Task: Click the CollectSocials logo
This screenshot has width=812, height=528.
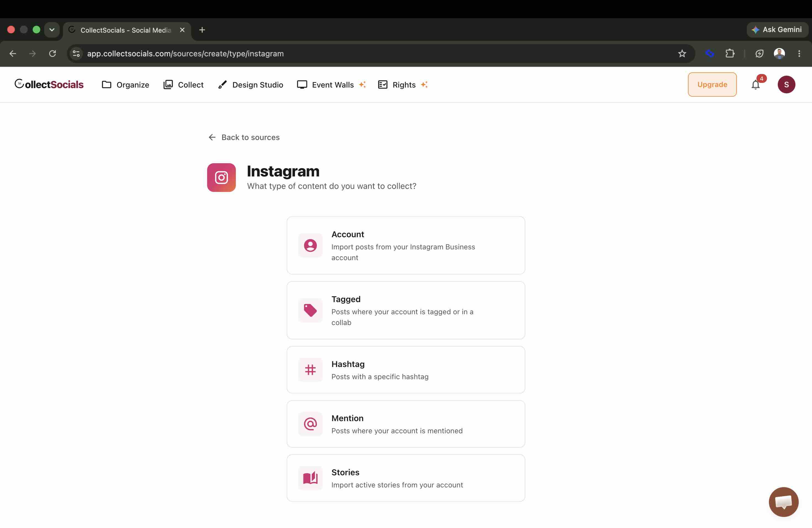Action: click(49, 84)
